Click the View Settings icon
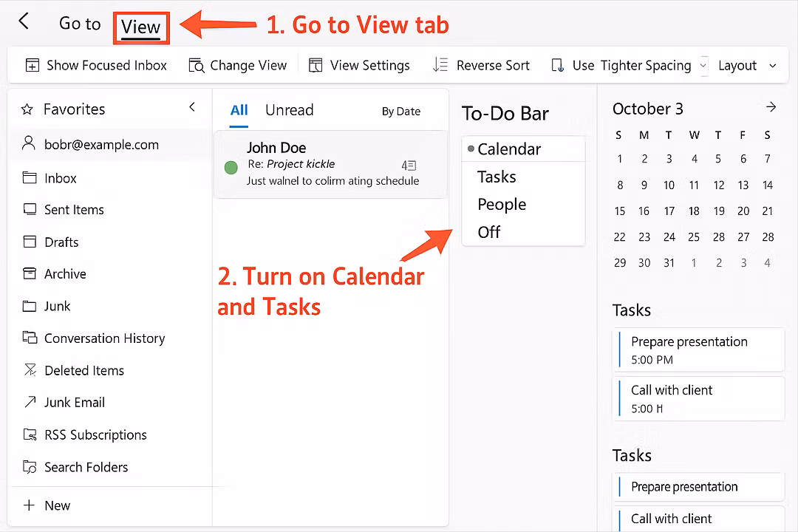Viewport: 798px width, 532px height. [x=316, y=66]
